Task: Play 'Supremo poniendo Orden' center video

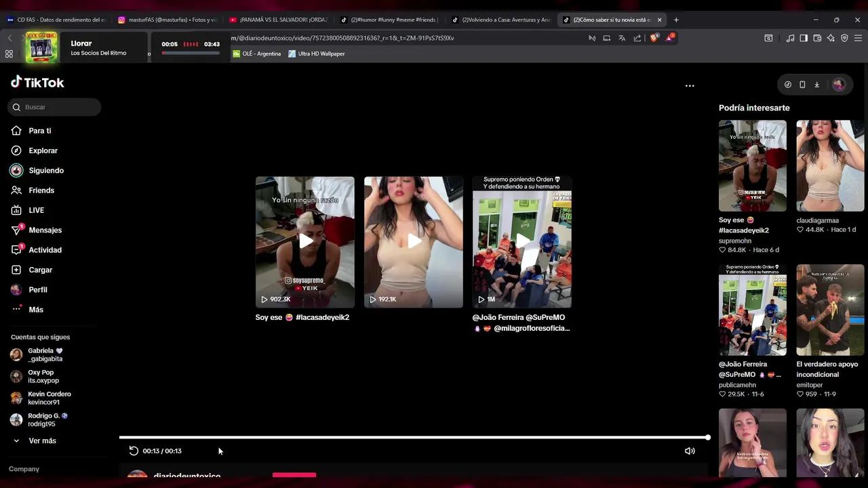Action: tap(522, 242)
